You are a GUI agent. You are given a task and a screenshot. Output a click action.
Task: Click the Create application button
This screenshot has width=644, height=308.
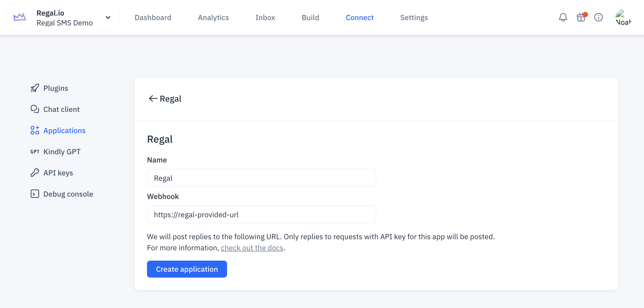tap(187, 269)
